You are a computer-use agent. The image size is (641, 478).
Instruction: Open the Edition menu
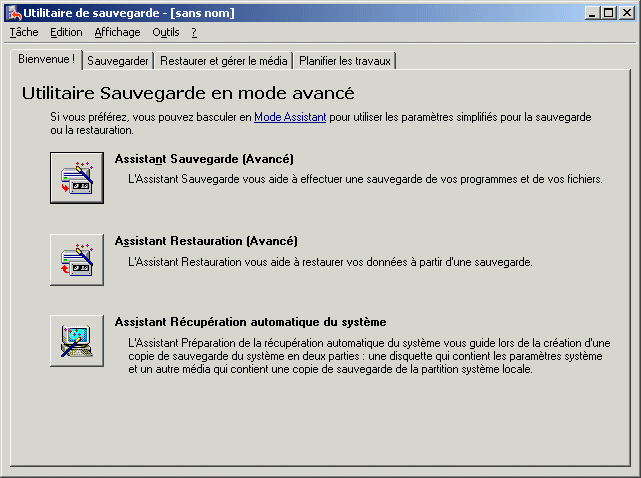pyautogui.click(x=66, y=32)
